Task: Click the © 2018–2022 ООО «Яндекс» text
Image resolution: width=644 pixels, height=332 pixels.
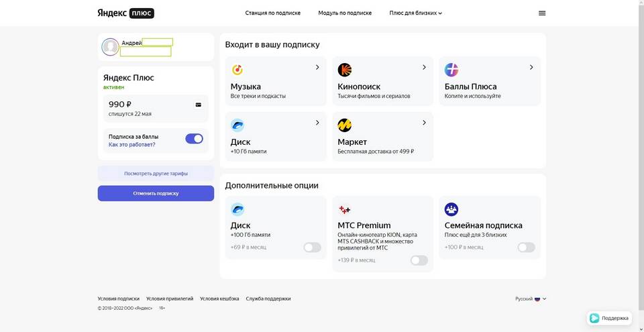Action: pyautogui.click(x=125, y=308)
